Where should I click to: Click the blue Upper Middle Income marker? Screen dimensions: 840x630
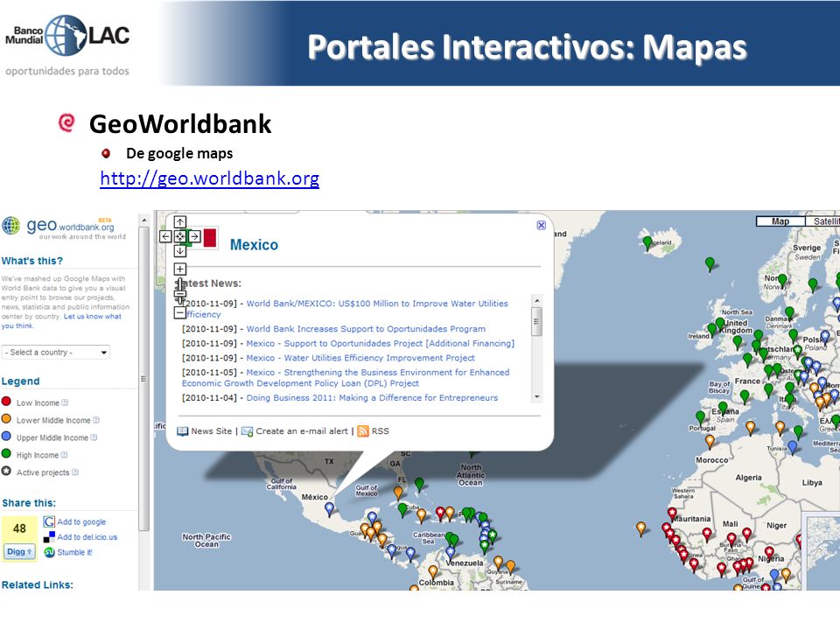pyautogui.click(x=6, y=436)
